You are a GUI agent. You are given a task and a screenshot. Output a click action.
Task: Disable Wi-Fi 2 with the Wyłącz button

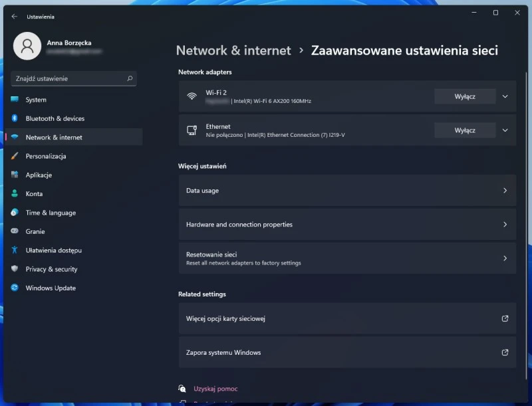[x=465, y=96]
